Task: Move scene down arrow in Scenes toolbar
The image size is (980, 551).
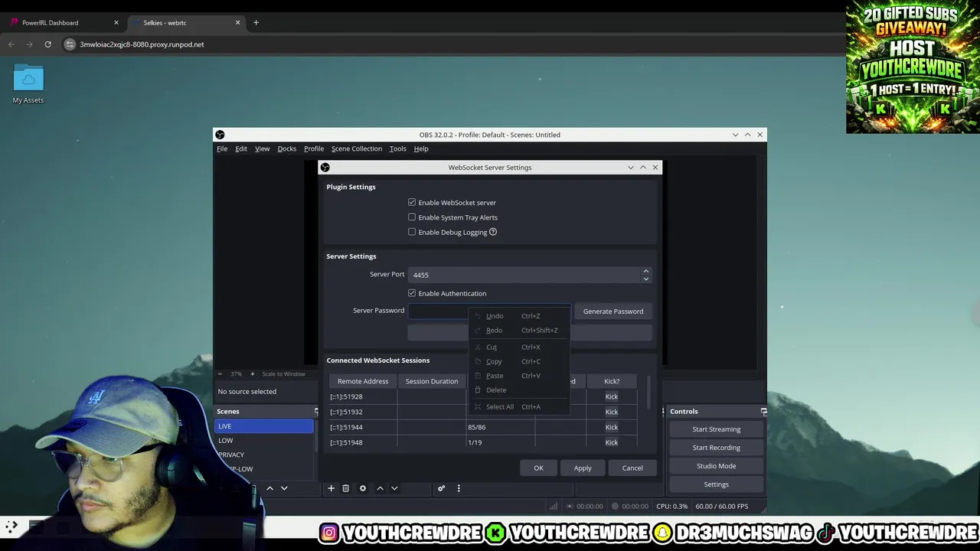Action: point(284,488)
